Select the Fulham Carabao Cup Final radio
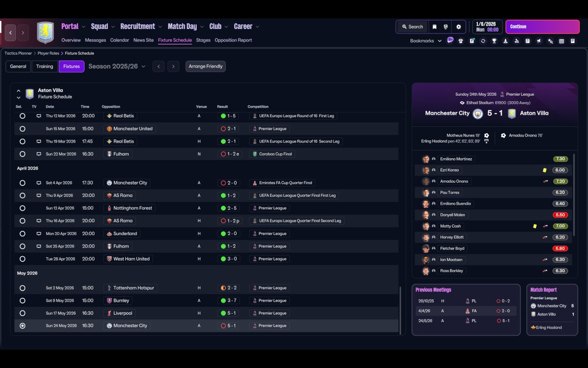 23,154
